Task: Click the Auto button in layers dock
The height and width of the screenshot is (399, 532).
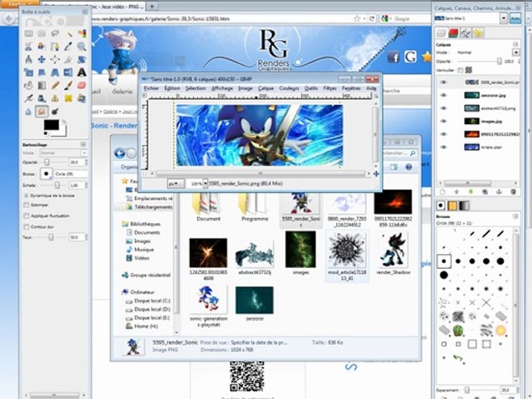Action: [515, 18]
